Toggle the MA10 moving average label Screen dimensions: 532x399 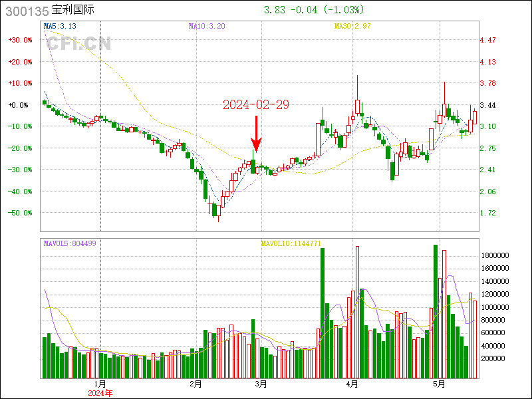[207, 26]
